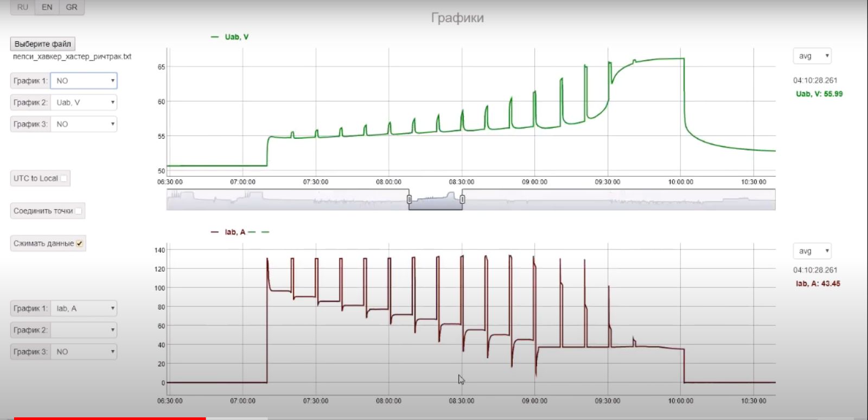Grab the left range selector handle

[x=409, y=199]
